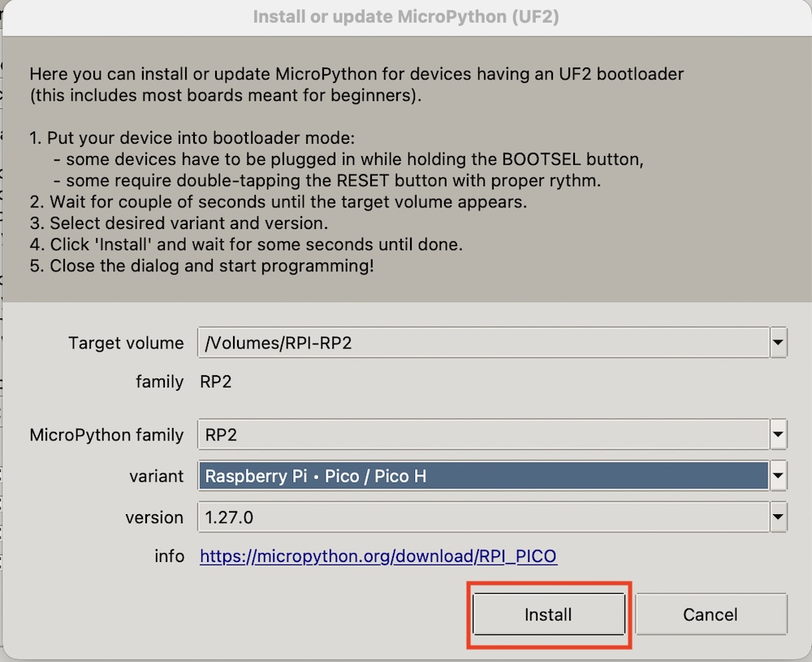The width and height of the screenshot is (812, 662).
Task: Click the detected family value RP2 text
Action: pyautogui.click(x=216, y=382)
